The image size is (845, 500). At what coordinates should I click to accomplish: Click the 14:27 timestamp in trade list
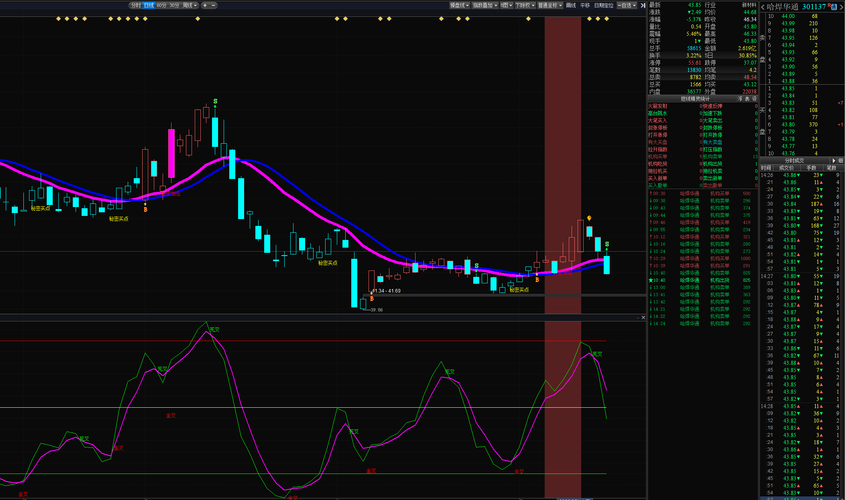click(x=766, y=276)
